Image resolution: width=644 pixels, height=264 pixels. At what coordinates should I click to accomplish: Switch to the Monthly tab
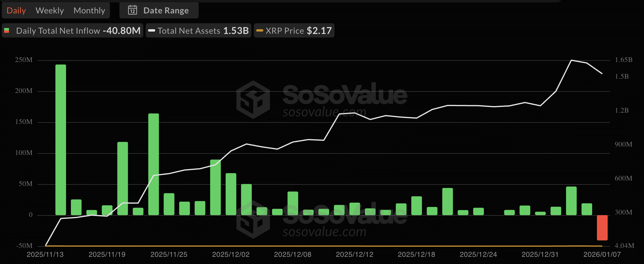pos(89,10)
